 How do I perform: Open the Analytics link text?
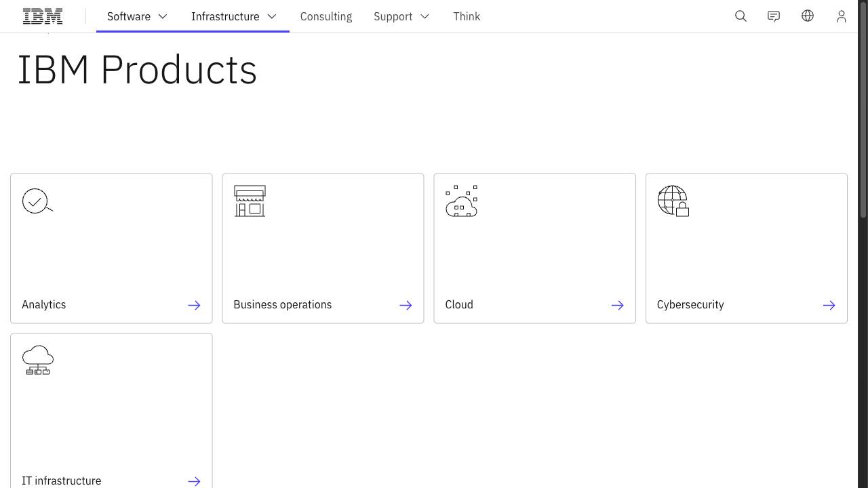[44, 304]
